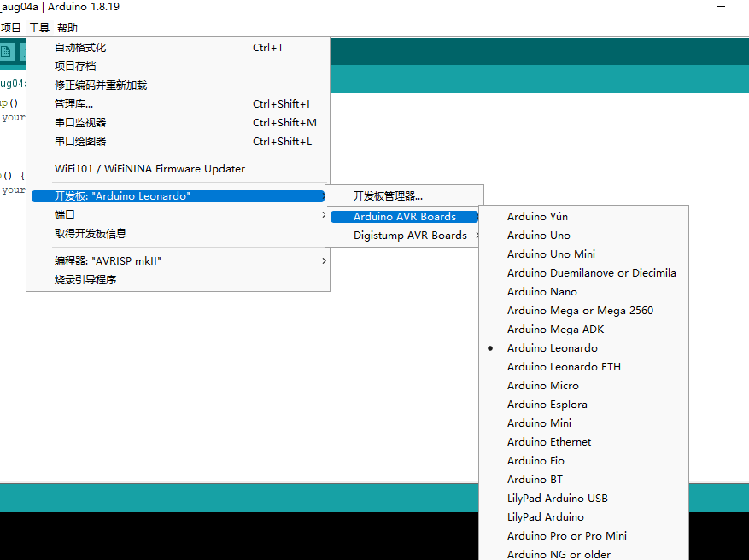The width and height of the screenshot is (749, 560).
Task: Select the Arduino Micro board
Action: 542,386
